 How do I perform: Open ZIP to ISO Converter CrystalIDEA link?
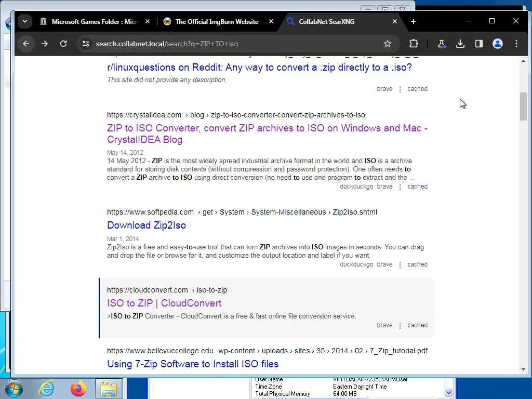click(x=268, y=134)
